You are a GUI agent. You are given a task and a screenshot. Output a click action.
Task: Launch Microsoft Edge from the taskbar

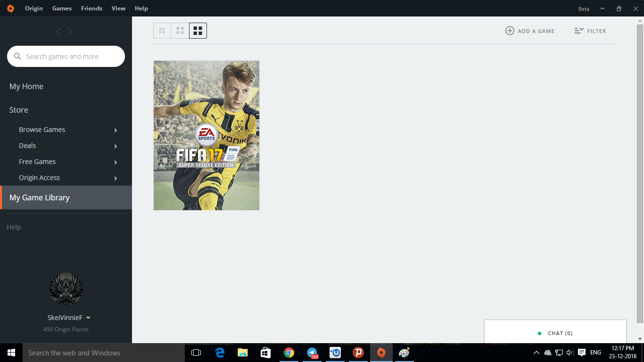[x=220, y=353]
